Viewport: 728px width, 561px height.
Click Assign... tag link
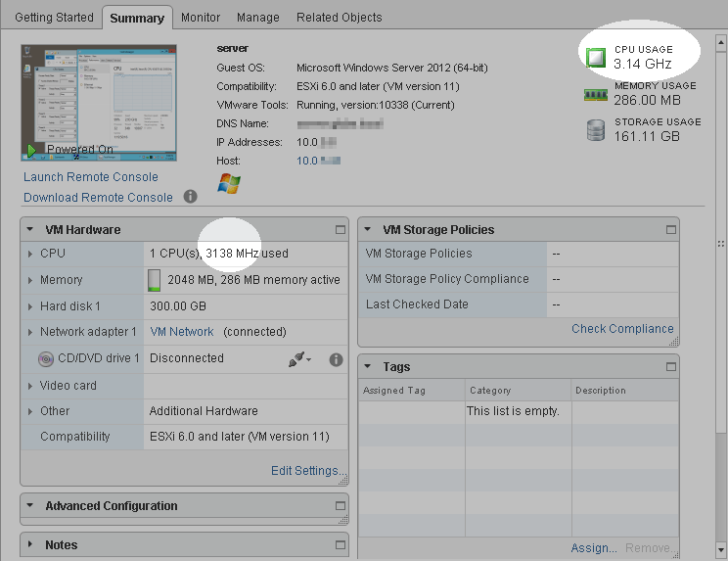click(x=594, y=548)
